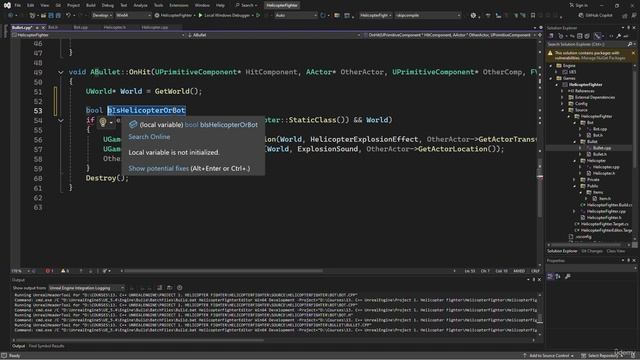Click the lightbulb quick actions icon

103,122
